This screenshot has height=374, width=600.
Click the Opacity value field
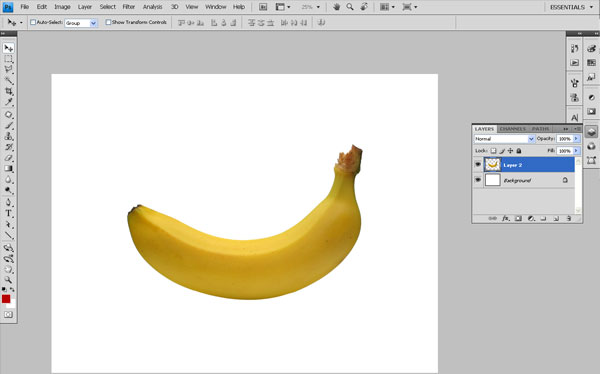pos(565,139)
